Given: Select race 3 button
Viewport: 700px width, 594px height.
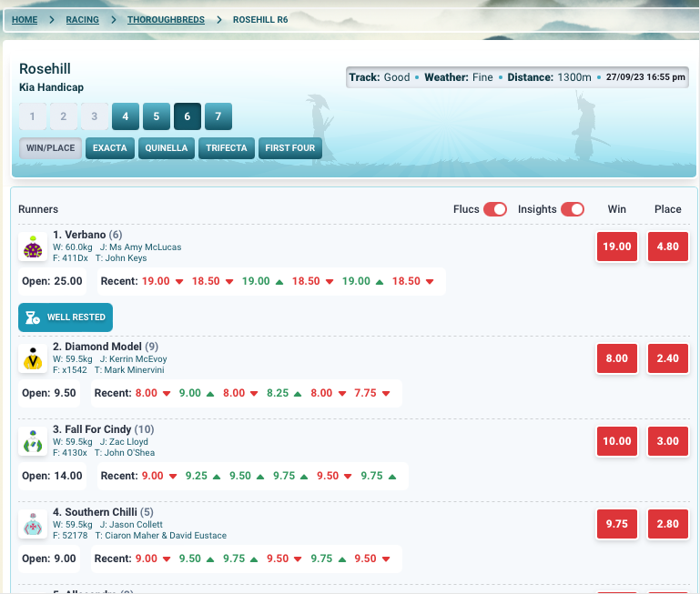Looking at the screenshot, I should (94, 116).
